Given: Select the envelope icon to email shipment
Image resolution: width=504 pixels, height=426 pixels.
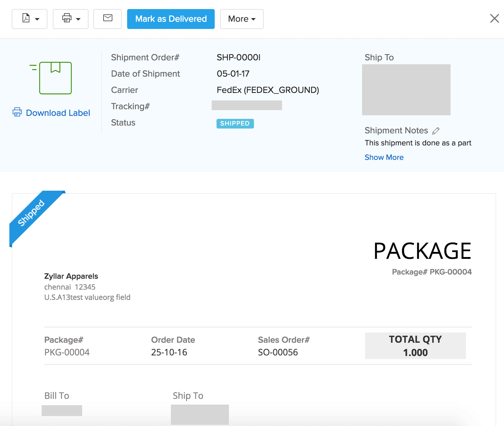Looking at the screenshot, I should tap(107, 19).
